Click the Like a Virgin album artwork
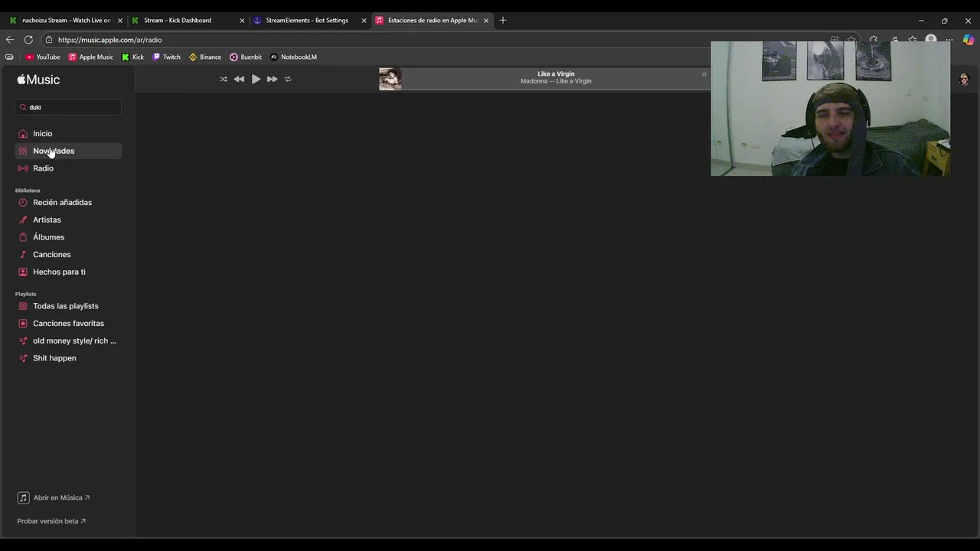 (x=390, y=79)
